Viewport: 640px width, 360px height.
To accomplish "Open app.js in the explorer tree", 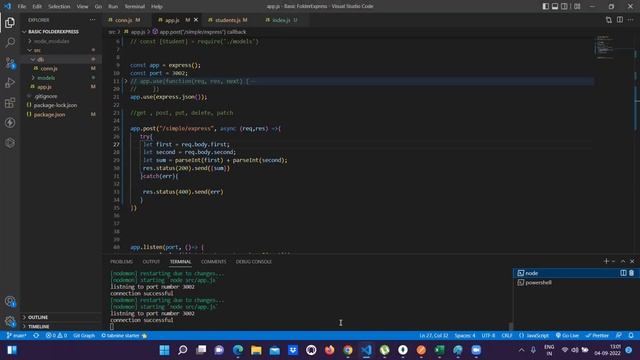I will (61, 87).
